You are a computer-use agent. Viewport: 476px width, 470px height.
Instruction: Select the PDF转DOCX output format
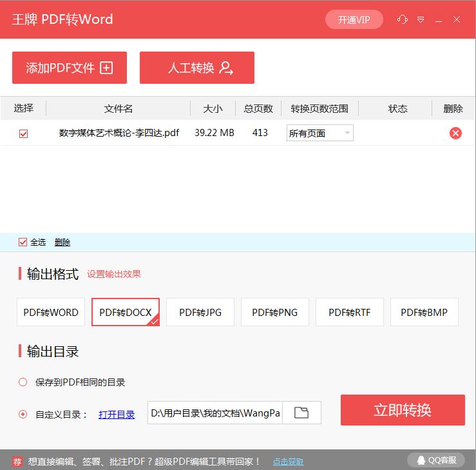[x=126, y=312]
